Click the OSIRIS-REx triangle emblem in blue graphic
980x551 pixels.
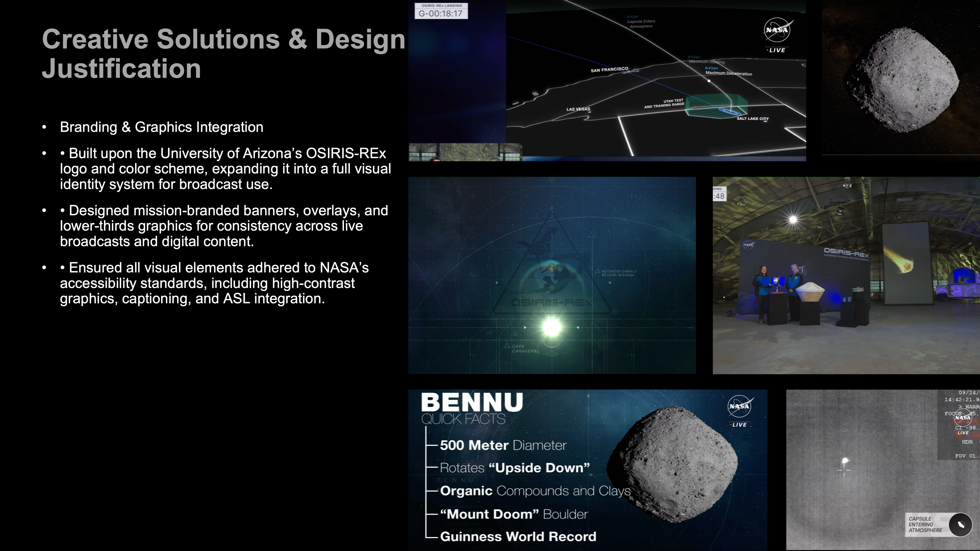(x=552, y=266)
